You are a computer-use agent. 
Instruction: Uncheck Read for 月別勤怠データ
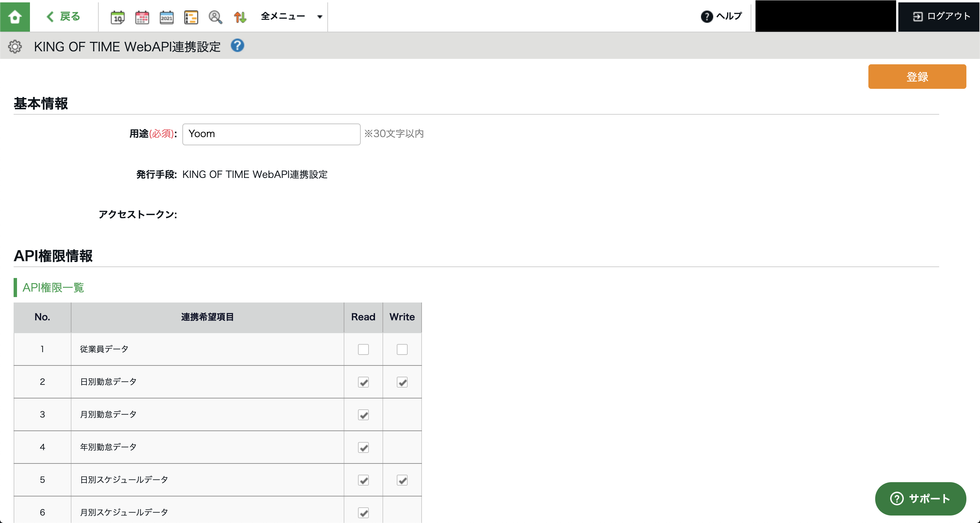[363, 414]
